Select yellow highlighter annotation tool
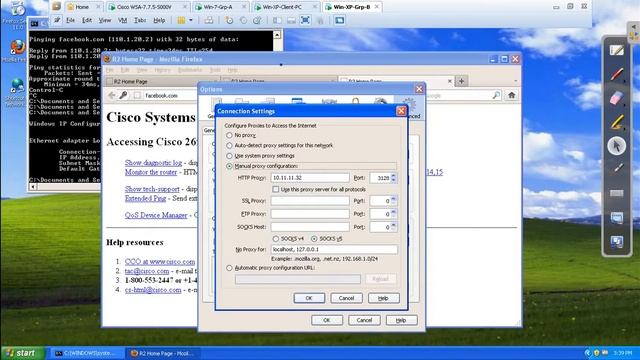640x360 pixels. (x=617, y=122)
